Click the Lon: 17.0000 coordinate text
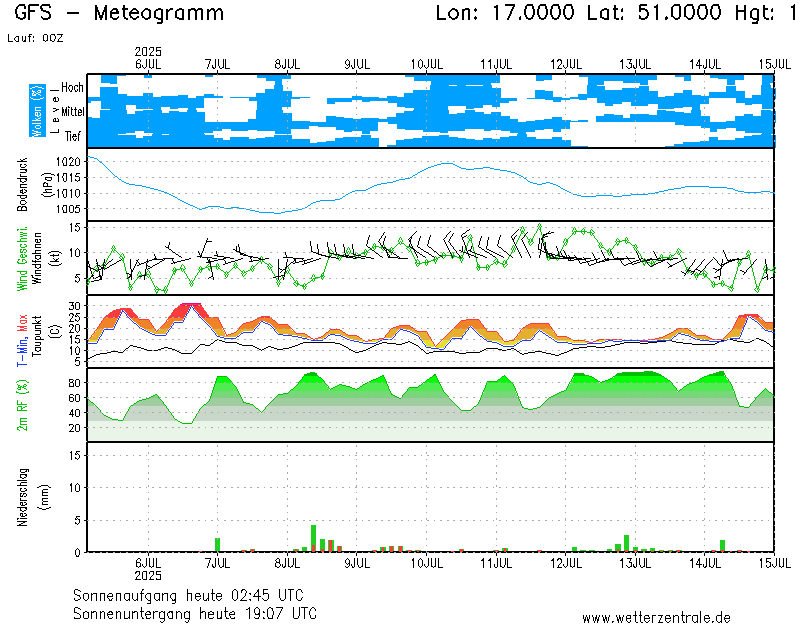Image resolution: width=800 pixels, height=625 pixels. pyautogui.click(x=506, y=13)
